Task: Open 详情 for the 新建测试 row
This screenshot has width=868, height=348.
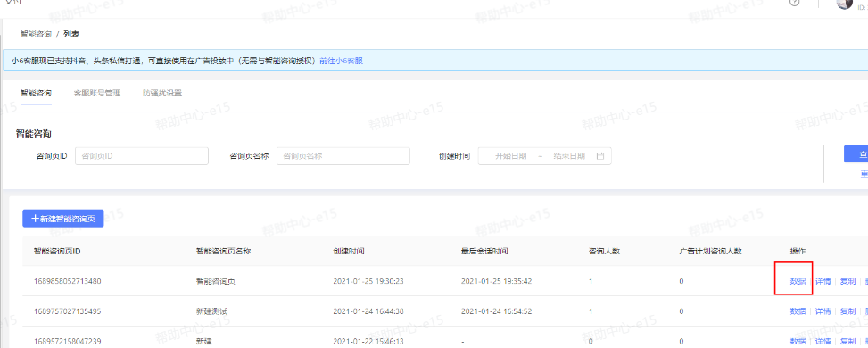Action: click(823, 311)
